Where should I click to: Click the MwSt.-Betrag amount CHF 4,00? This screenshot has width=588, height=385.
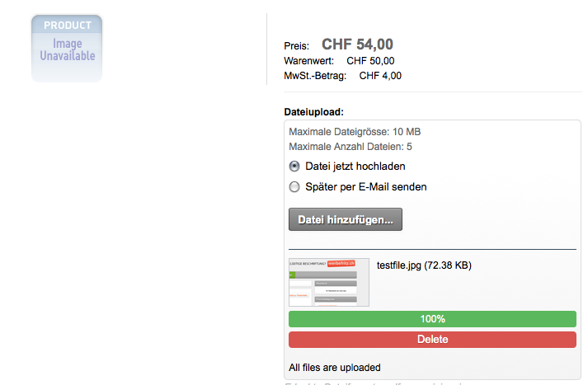(x=380, y=76)
